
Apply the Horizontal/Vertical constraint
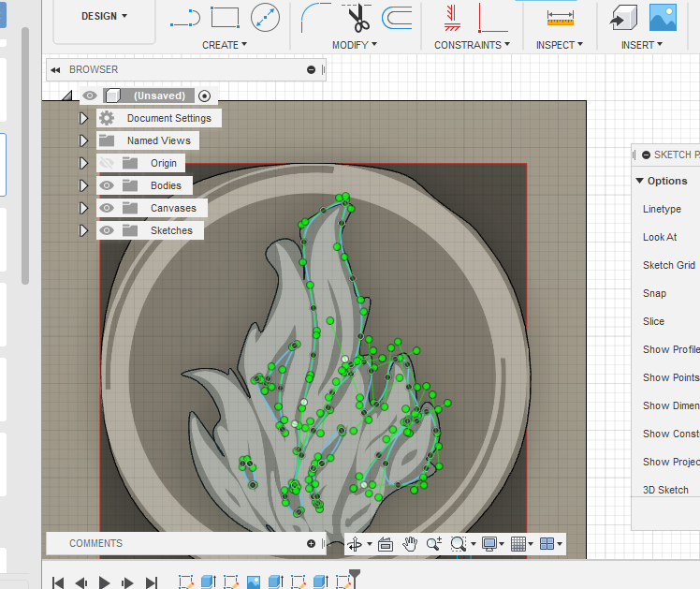pyautogui.click(x=452, y=18)
